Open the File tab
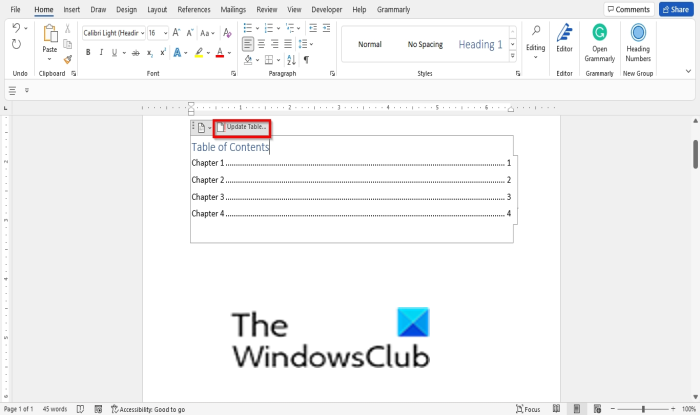This screenshot has width=700, height=415. coord(15,9)
